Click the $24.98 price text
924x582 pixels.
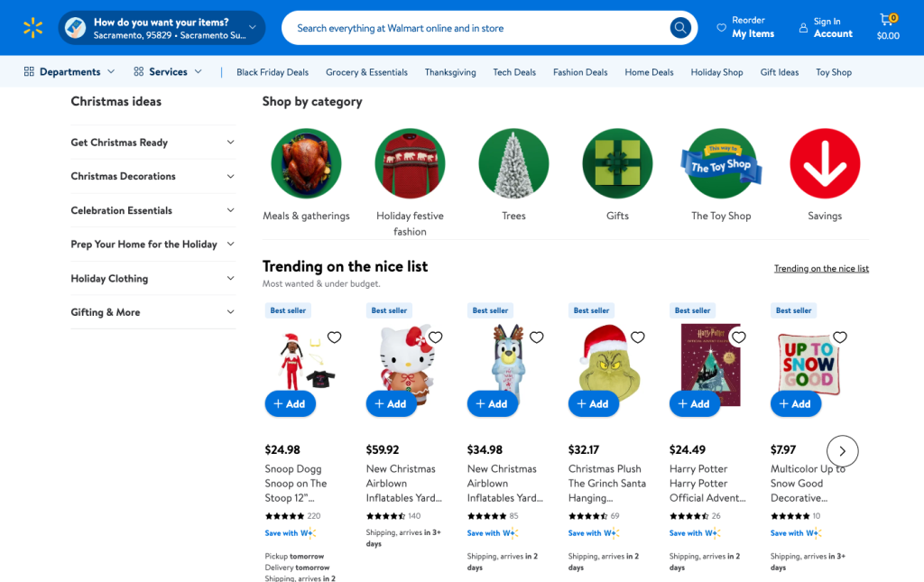(282, 449)
